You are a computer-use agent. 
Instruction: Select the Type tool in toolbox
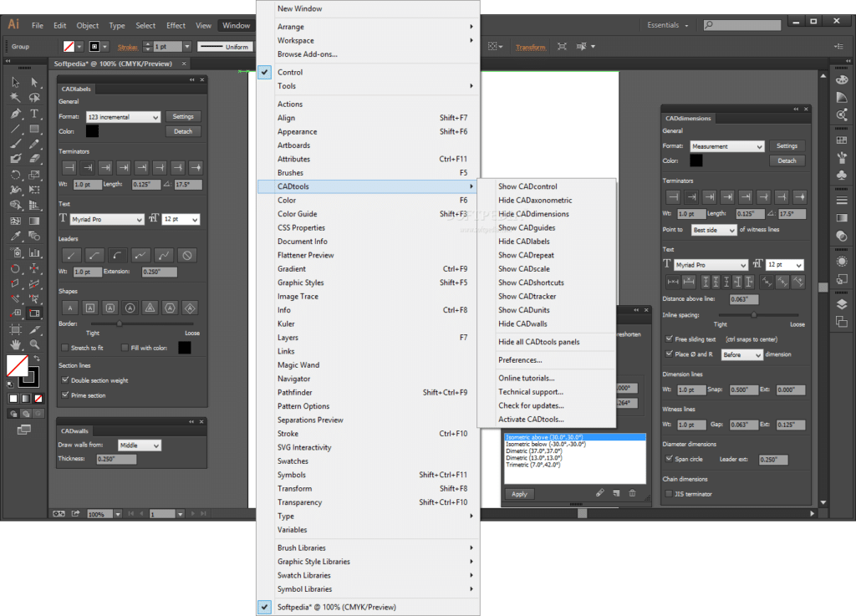click(x=34, y=114)
